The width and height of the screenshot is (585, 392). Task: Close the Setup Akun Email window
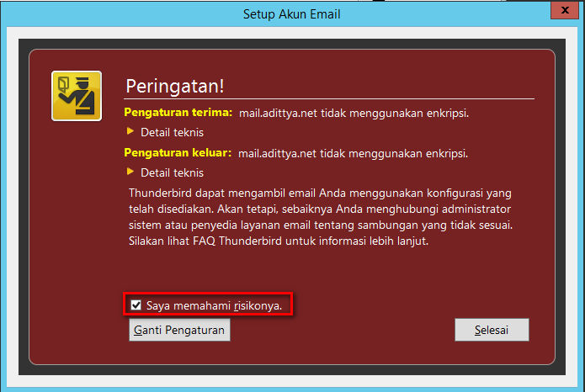pos(565,10)
